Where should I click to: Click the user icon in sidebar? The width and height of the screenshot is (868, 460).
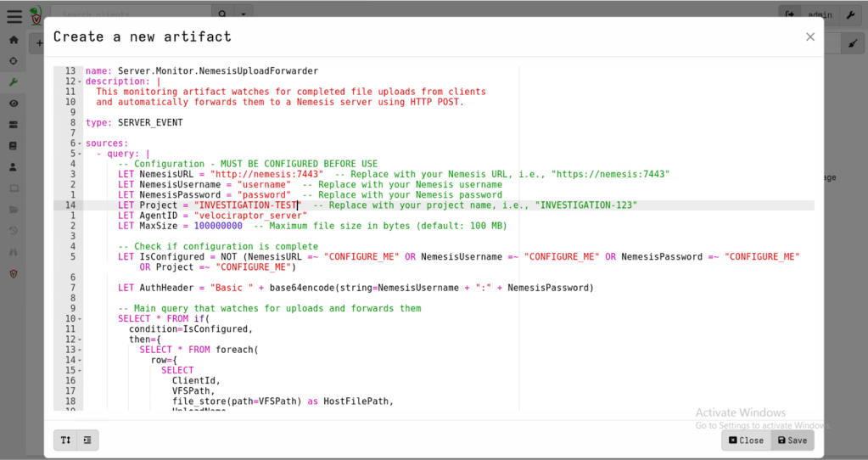tap(14, 167)
